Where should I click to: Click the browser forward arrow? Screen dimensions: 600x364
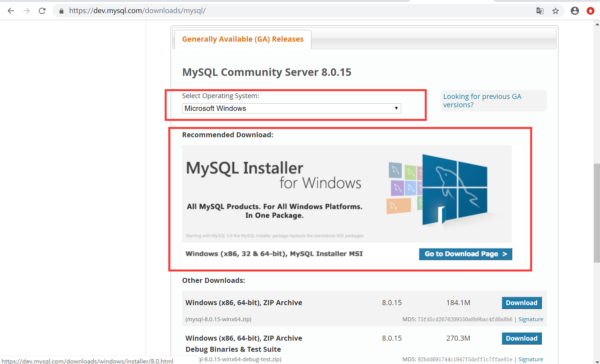click(26, 11)
